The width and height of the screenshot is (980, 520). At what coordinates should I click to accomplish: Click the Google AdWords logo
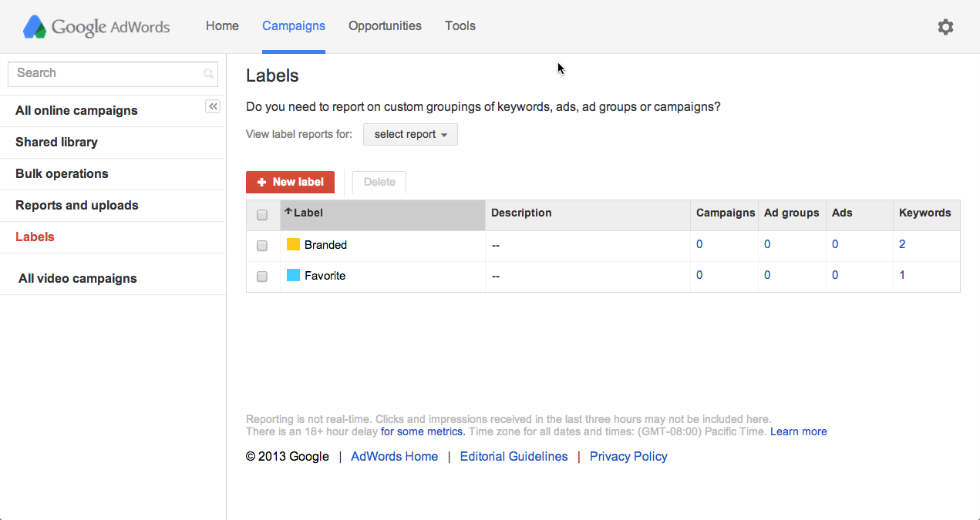pyautogui.click(x=96, y=27)
